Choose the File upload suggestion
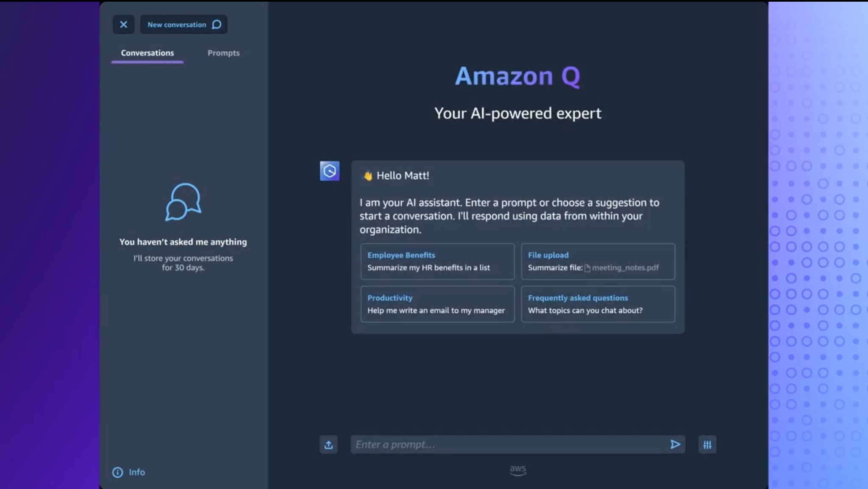The image size is (868, 489). (598, 261)
